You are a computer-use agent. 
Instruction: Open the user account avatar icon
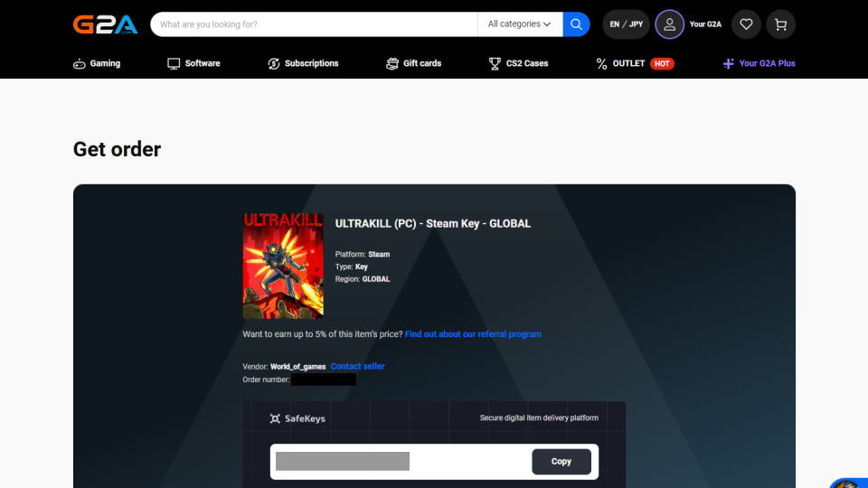click(669, 24)
